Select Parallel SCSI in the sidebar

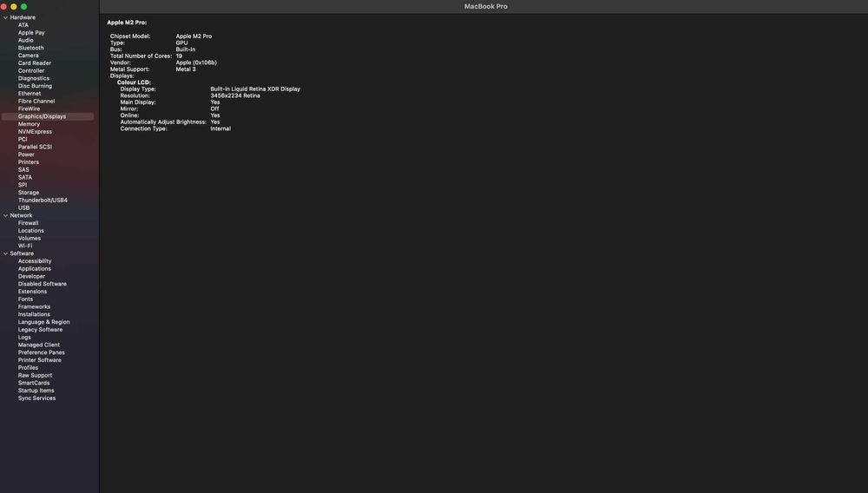coord(35,148)
